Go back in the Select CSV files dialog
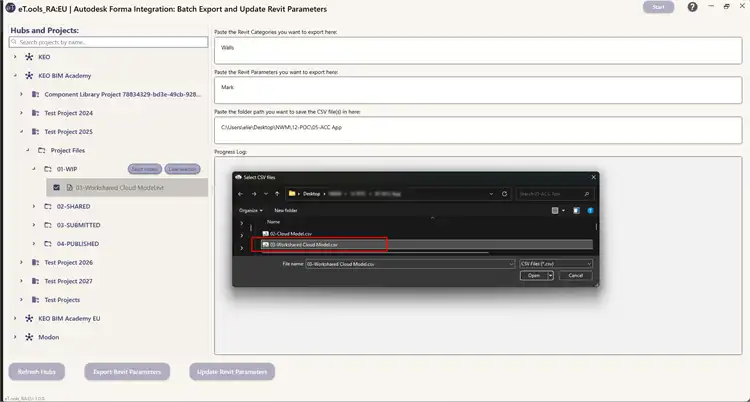This screenshot has width=750, height=402. coord(241,194)
